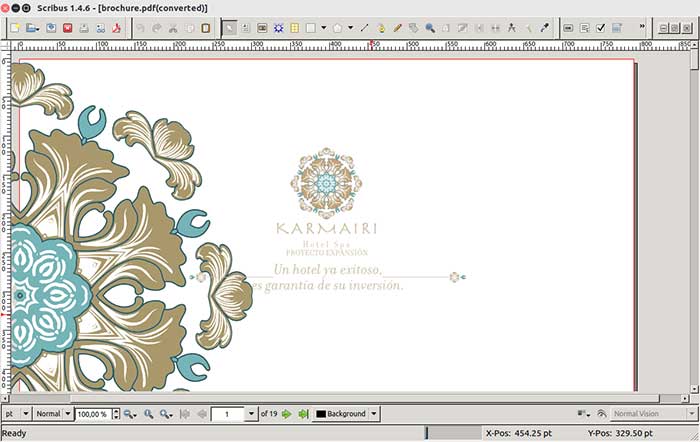This screenshot has width=700, height=442.
Task: Click the Copy icon in the toolbar
Action: tap(190, 28)
